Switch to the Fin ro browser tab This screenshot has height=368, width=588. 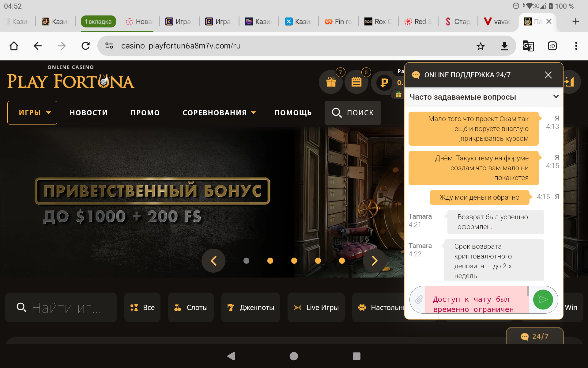click(338, 21)
